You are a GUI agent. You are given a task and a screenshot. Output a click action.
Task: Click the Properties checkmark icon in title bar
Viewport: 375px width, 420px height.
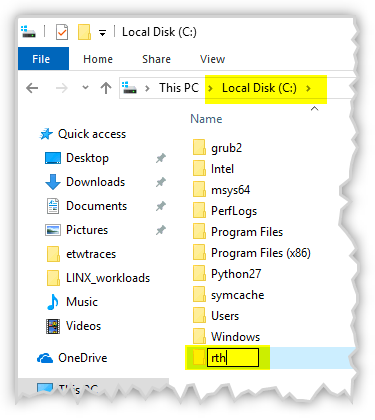(x=62, y=32)
